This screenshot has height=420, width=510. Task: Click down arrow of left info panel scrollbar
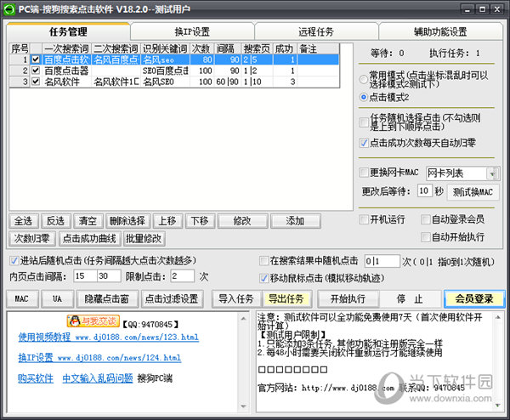[x=243, y=406]
